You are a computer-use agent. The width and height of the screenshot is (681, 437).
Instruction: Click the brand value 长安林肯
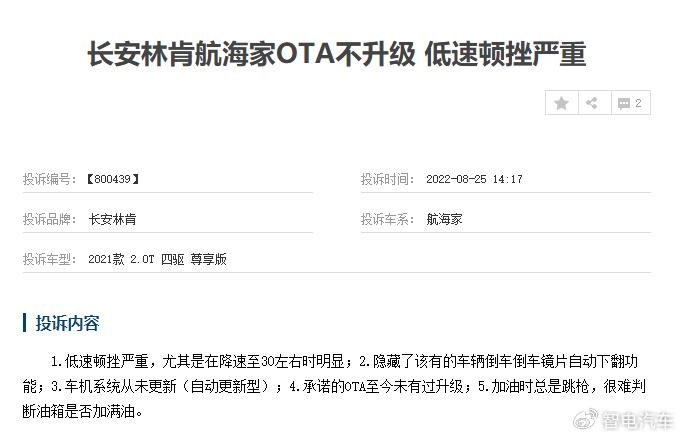click(x=112, y=219)
